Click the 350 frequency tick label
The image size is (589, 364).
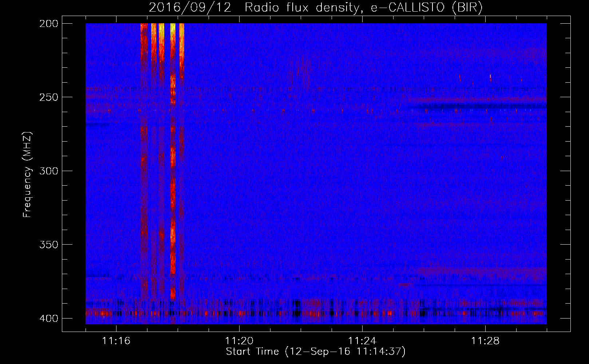[x=48, y=244]
